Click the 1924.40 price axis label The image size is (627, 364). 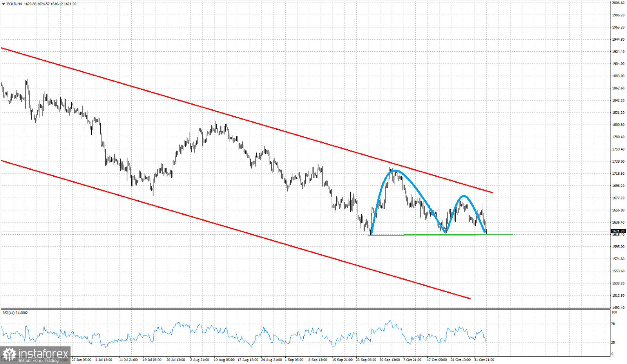(x=618, y=51)
